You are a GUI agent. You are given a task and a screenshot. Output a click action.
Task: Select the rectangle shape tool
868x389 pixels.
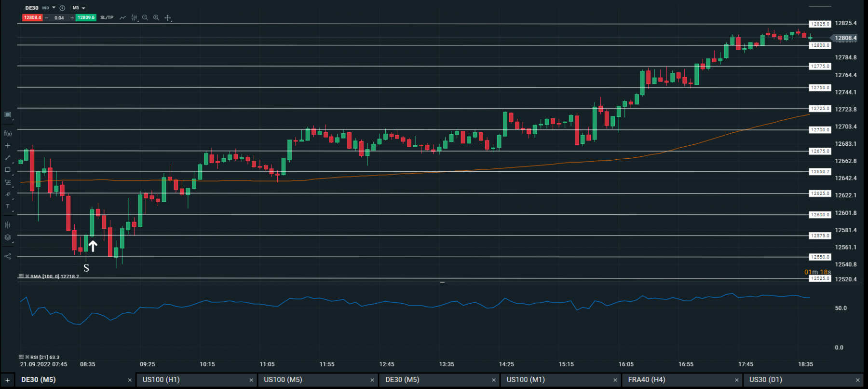coord(8,170)
